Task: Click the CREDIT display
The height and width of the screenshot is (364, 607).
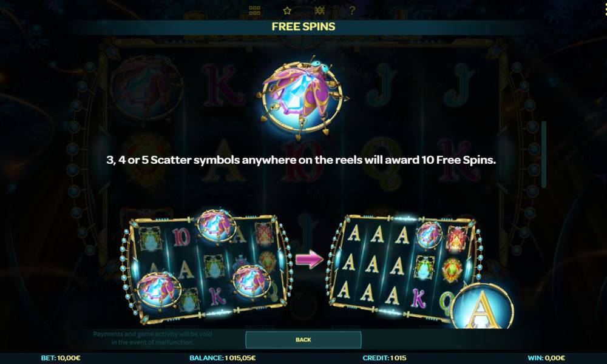Action: tap(384, 358)
